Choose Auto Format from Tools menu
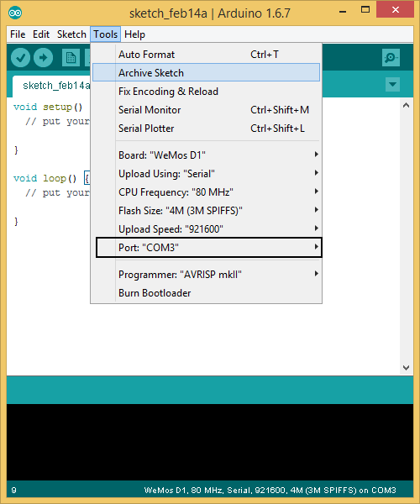Viewport: 420px width, 504px height. [207, 55]
